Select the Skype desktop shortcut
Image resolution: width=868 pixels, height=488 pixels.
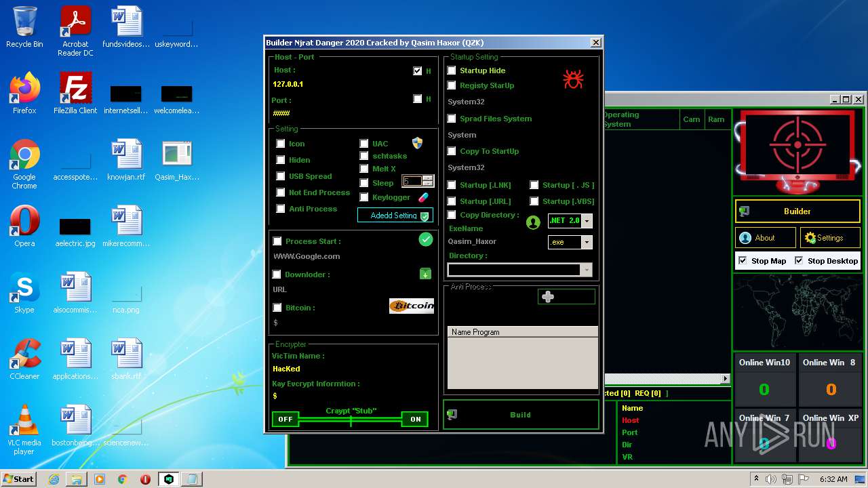pyautogui.click(x=24, y=293)
